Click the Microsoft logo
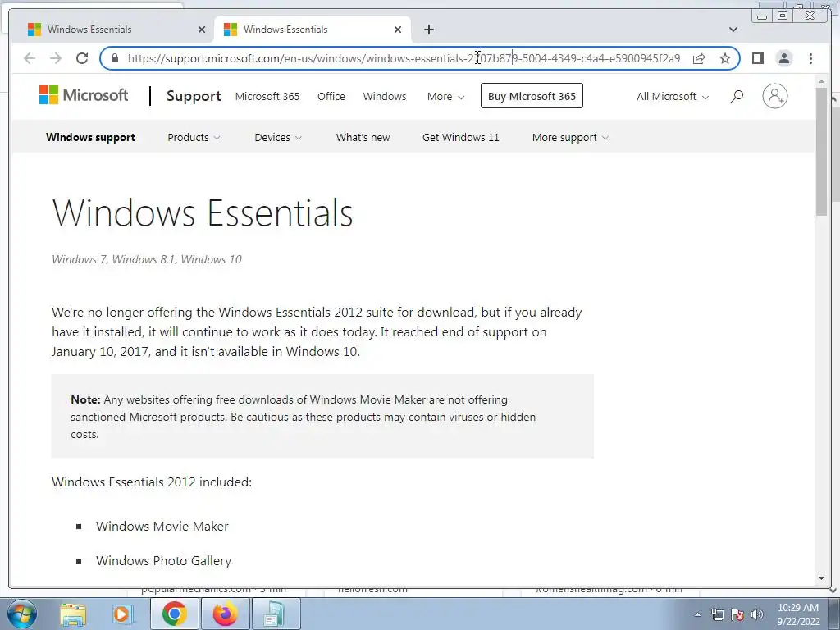The image size is (840, 630). 84,95
